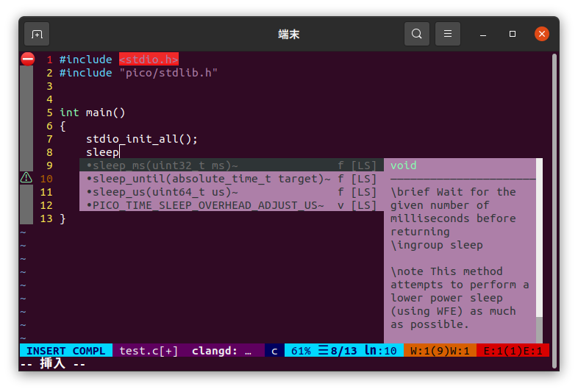
Task: Click the -- 挿入 -- mode message
Action: click(x=53, y=364)
